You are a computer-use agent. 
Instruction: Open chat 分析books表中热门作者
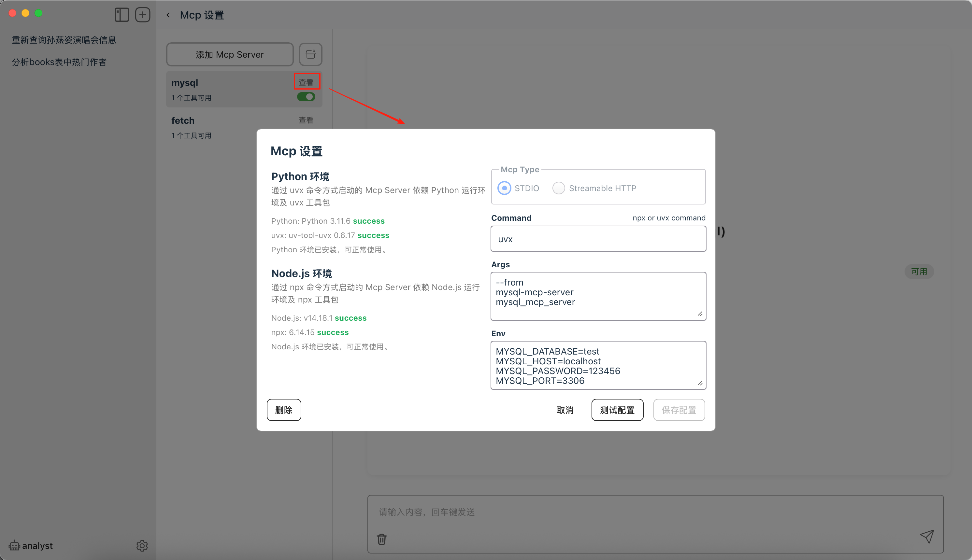59,62
